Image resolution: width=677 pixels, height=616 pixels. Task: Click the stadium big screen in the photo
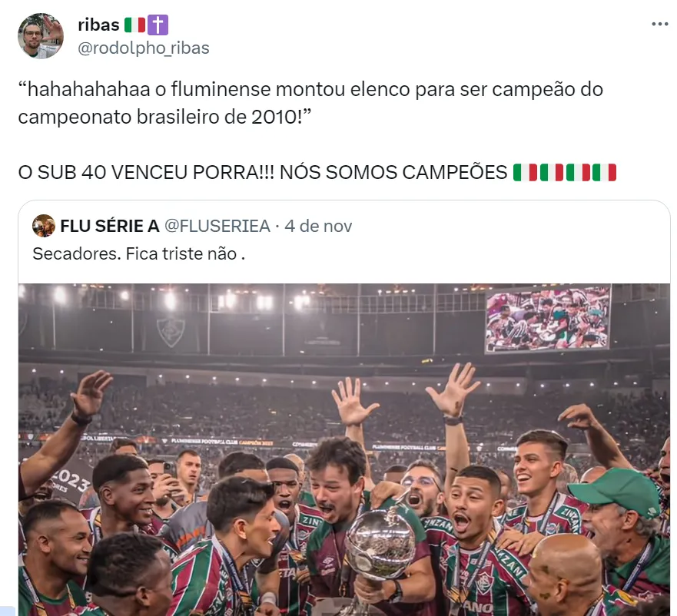(547, 319)
